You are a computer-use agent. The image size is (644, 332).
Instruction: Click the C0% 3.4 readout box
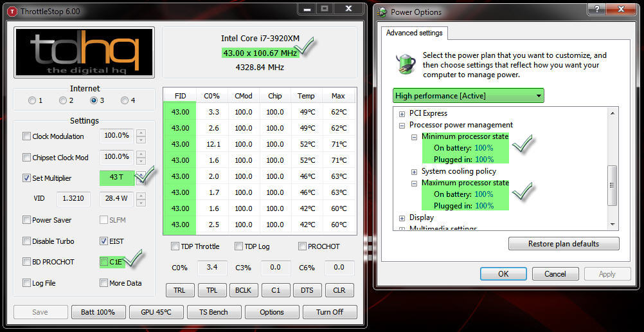(x=212, y=268)
